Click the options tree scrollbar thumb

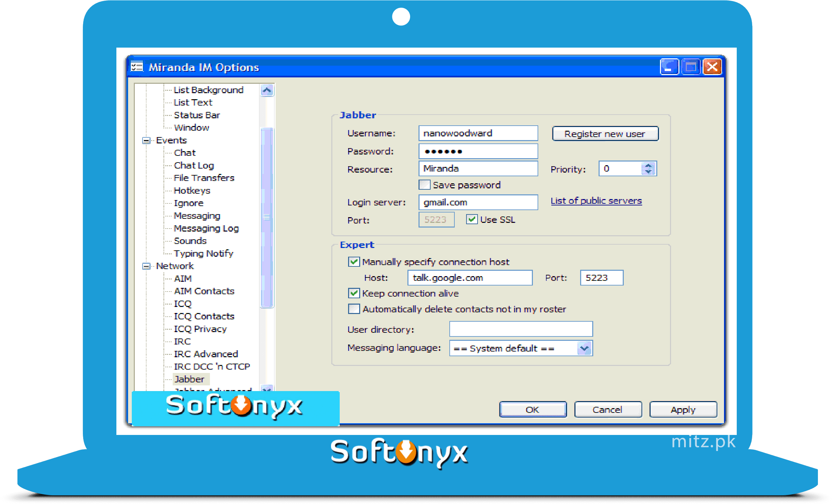point(267,217)
